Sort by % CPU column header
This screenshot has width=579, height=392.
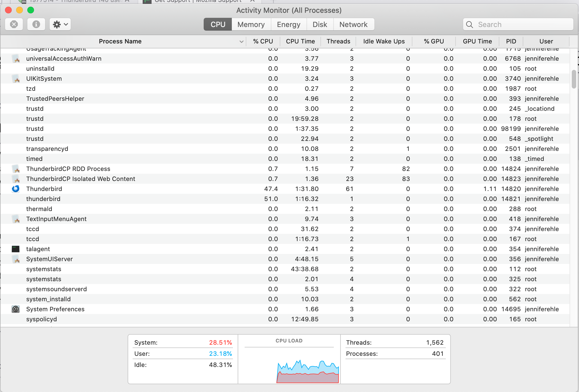[263, 41]
